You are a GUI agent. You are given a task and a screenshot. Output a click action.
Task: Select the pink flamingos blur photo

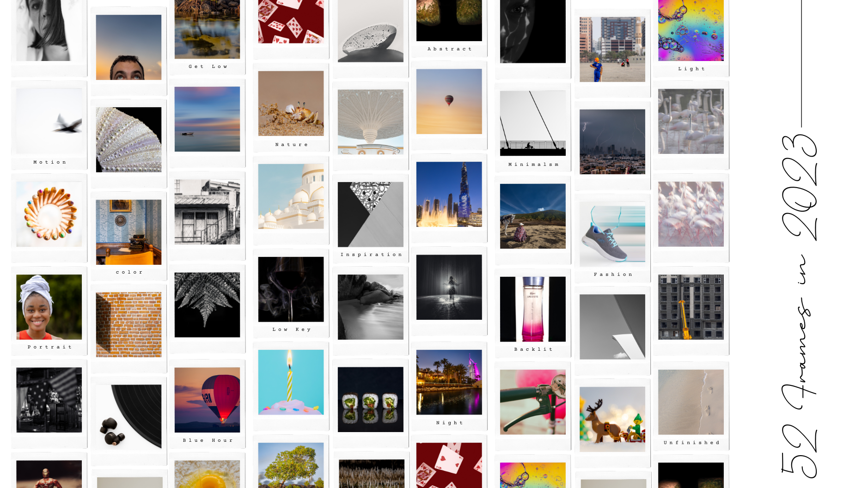click(691, 214)
